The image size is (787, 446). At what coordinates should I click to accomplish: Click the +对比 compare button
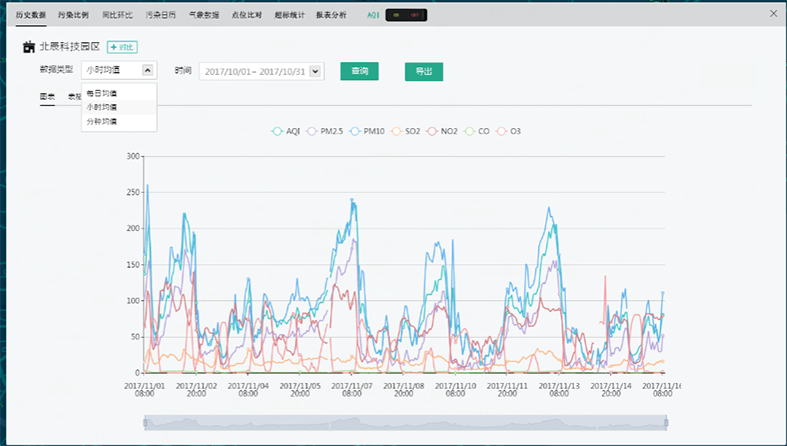(x=122, y=47)
